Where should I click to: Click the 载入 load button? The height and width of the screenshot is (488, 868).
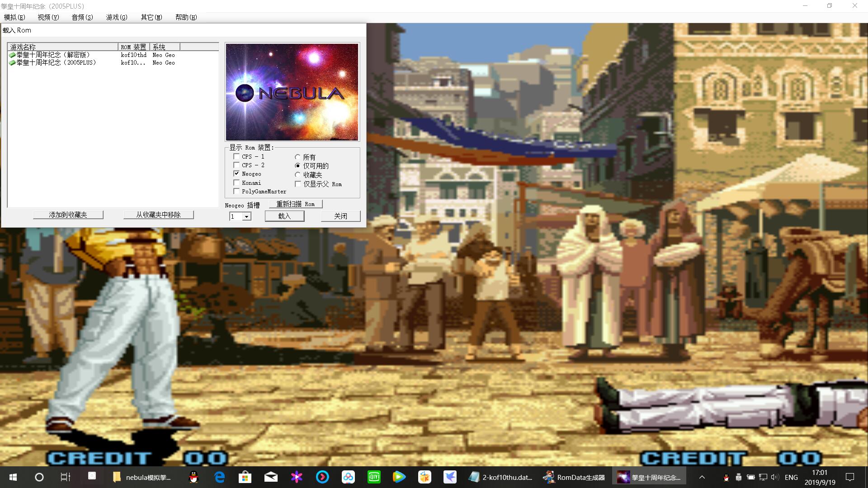[284, 216]
